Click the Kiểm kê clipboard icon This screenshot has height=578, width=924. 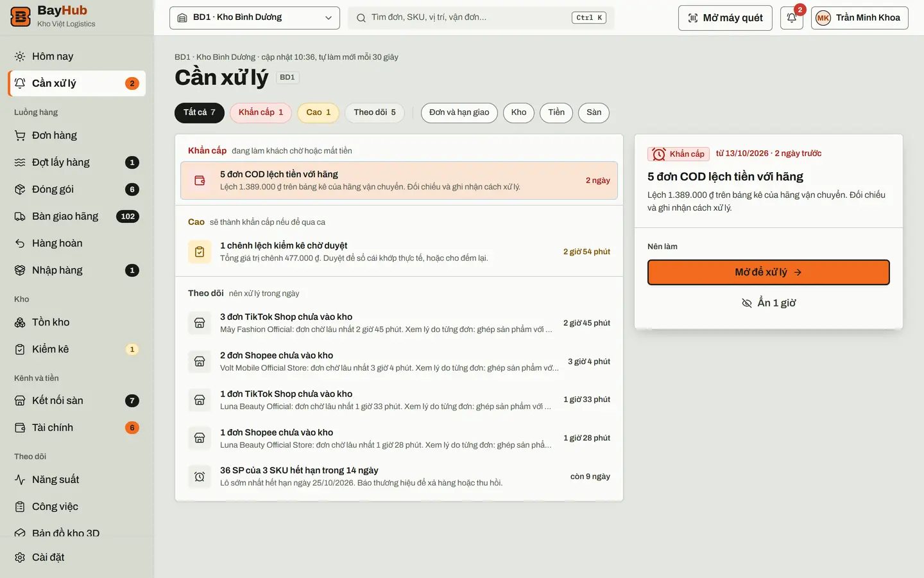click(20, 349)
